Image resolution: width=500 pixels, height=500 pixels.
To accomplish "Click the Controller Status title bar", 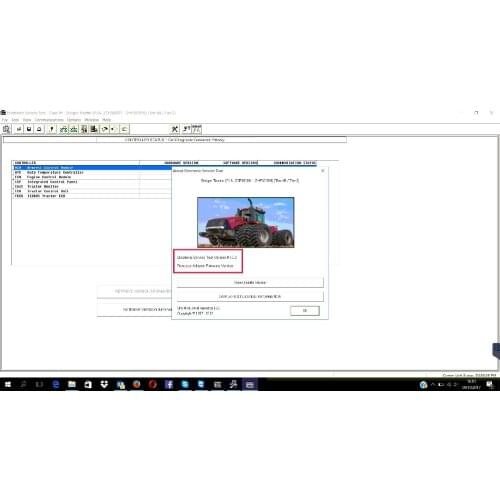I will coord(175,140).
